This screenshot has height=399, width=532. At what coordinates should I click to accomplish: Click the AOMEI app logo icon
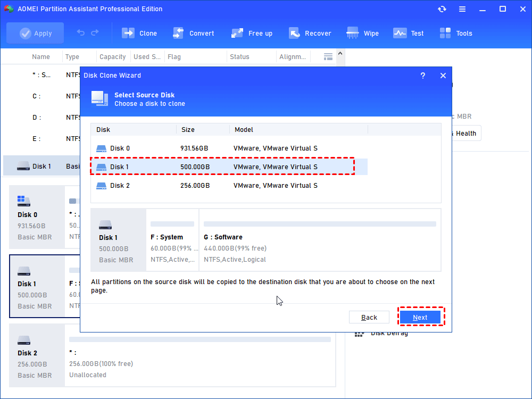[9, 9]
